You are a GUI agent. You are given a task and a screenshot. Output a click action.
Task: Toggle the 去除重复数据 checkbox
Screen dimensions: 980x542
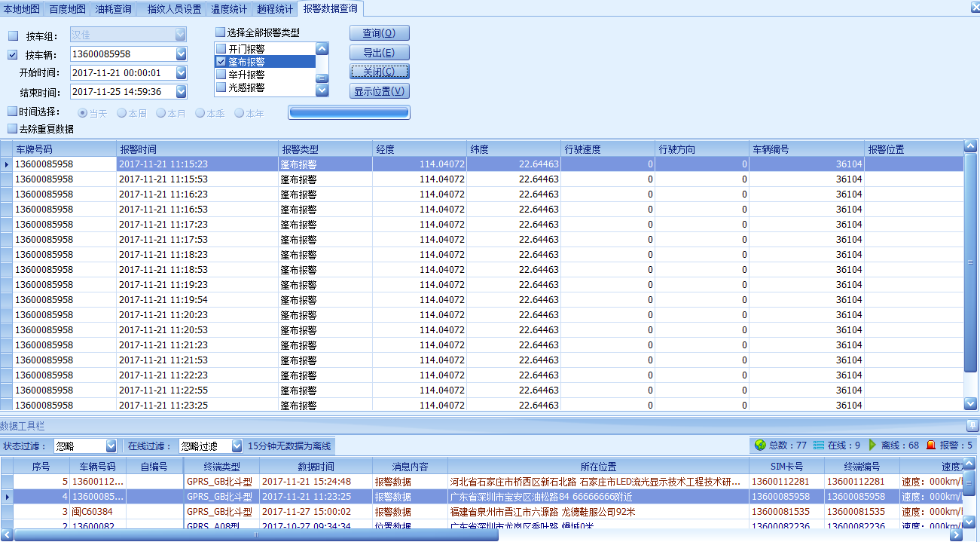point(12,129)
